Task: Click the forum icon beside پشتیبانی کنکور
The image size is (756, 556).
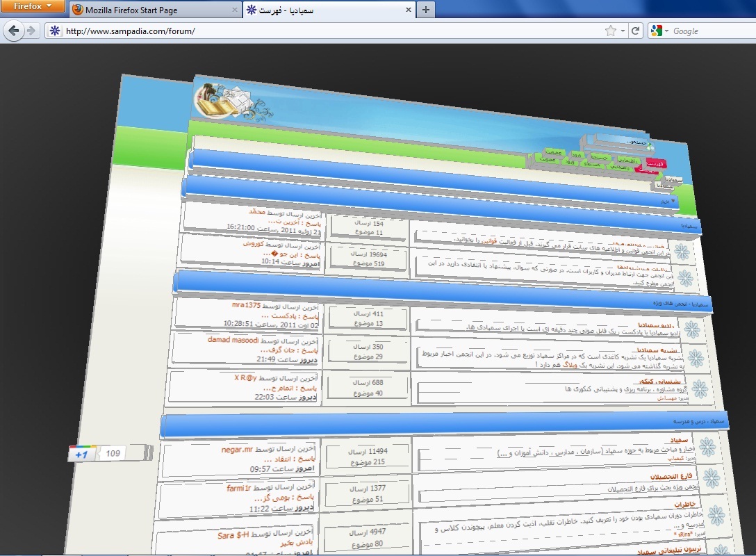Action: pyautogui.click(x=700, y=389)
